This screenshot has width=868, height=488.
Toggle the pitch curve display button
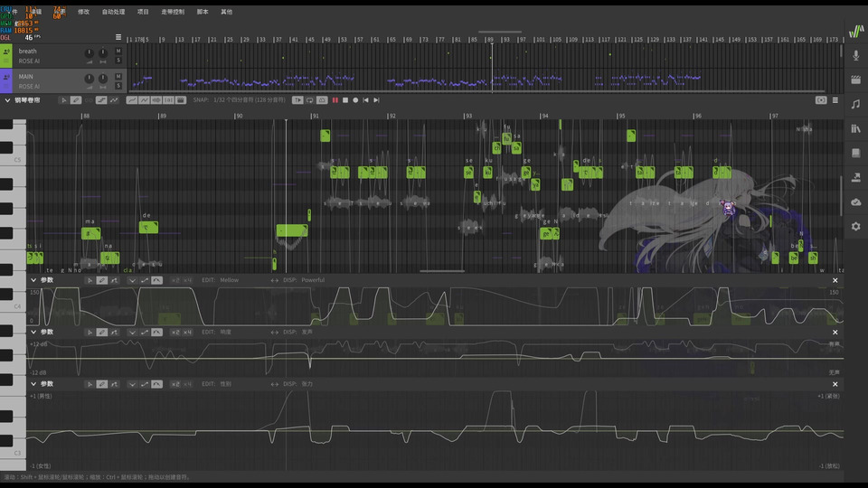pyautogui.click(x=132, y=100)
